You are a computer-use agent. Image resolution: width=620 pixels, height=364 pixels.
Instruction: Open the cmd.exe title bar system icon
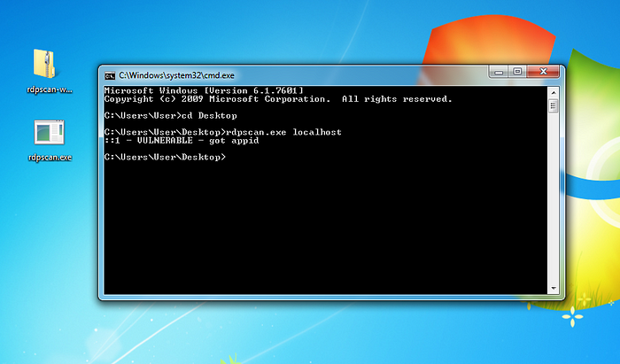pos(110,75)
